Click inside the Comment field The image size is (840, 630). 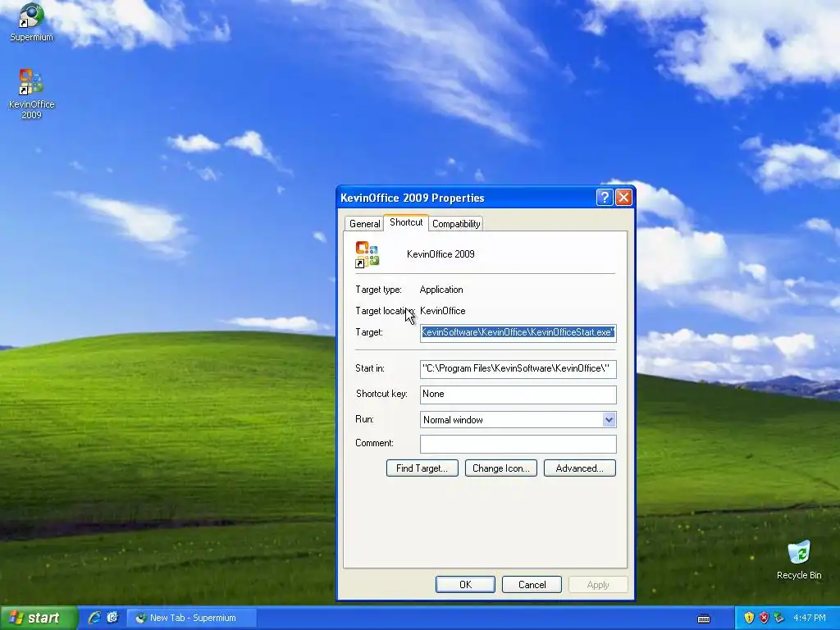tap(518, 444)
